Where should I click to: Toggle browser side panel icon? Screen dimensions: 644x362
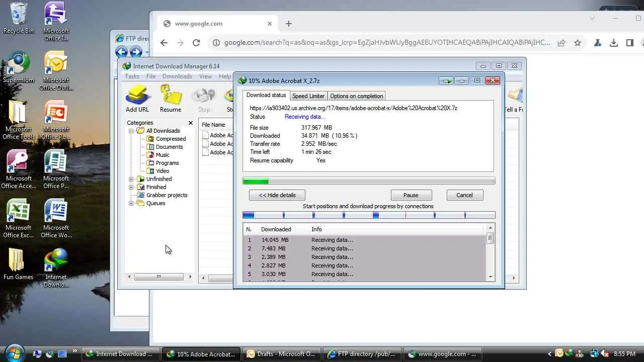pyautogui.click(x=630, y=43)
